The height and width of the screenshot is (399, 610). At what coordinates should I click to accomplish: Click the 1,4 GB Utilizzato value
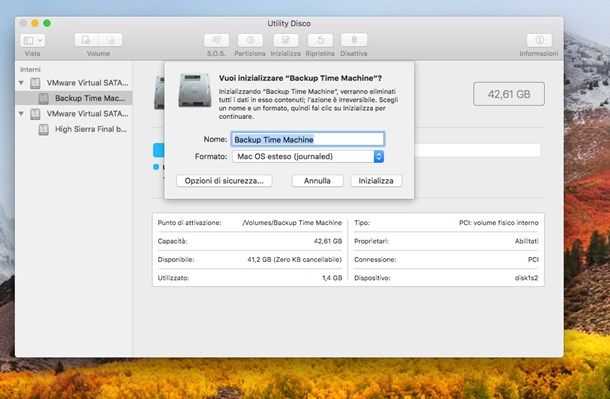[x=332, y=278]
